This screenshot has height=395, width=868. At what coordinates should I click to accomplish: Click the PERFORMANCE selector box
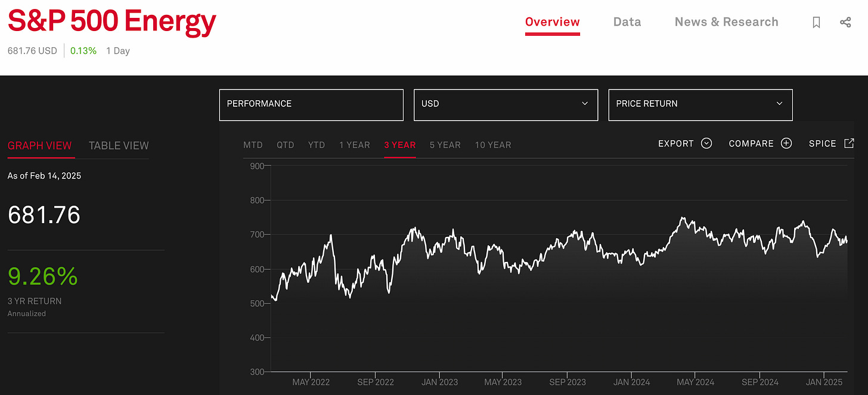point(311,105)
